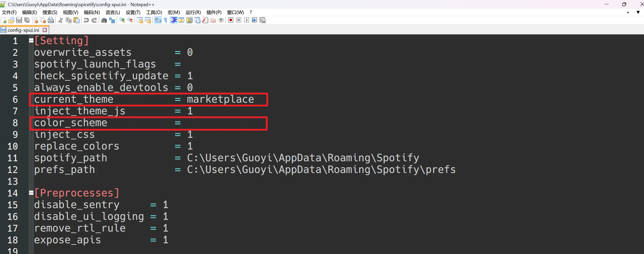
Task: Click the Open file folder icon
Action: 11,20
